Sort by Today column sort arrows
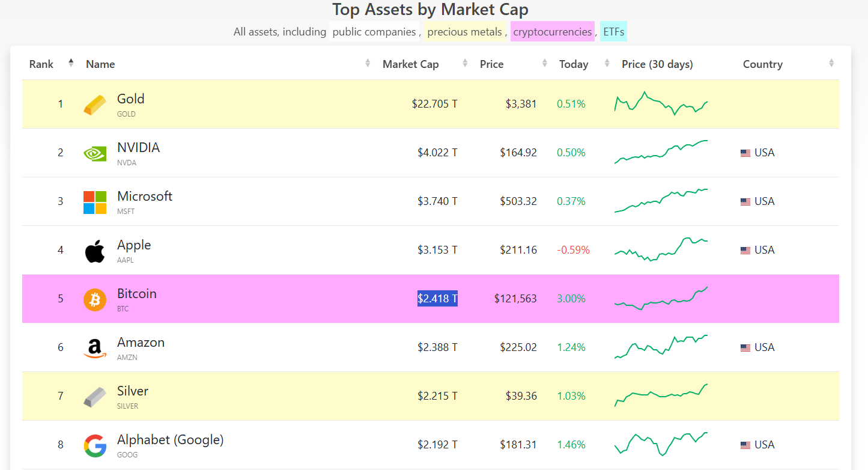The height and width of the screenshot is (470, 868). [x=607, y=63]
